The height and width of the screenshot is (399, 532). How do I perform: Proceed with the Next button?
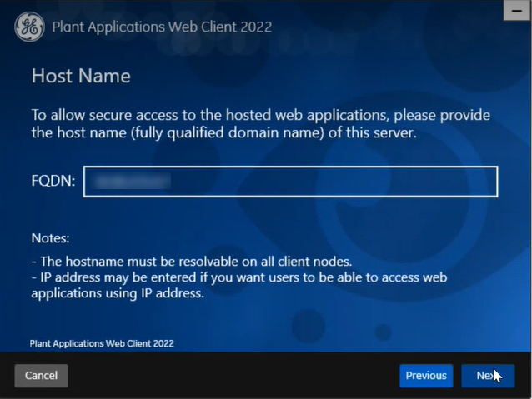click(x=488, y=376)
